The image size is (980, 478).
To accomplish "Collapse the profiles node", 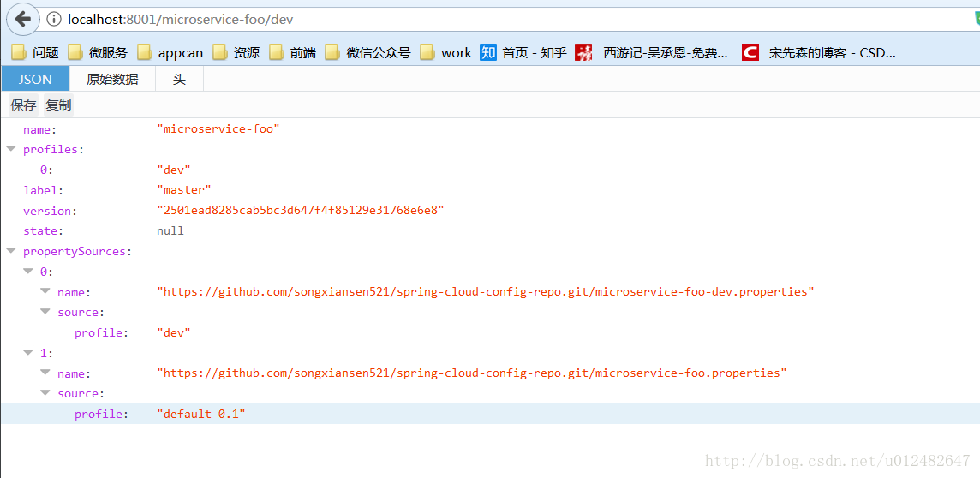I will pos(10,149).
